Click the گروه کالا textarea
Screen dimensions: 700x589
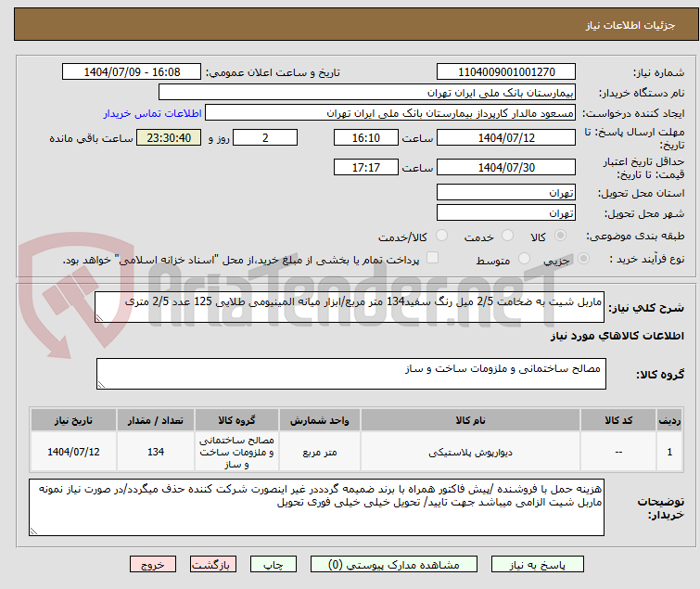pyautogui.click(x=350, y=374)
